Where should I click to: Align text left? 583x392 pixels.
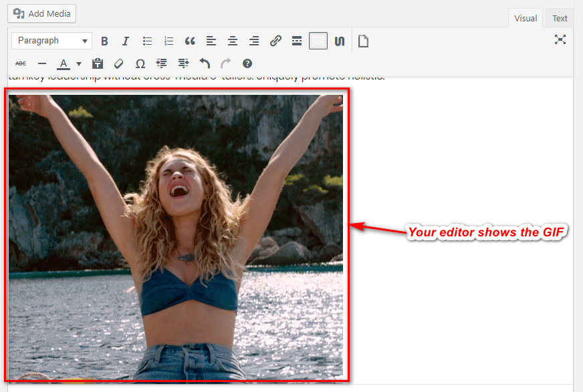coord(211,41)
